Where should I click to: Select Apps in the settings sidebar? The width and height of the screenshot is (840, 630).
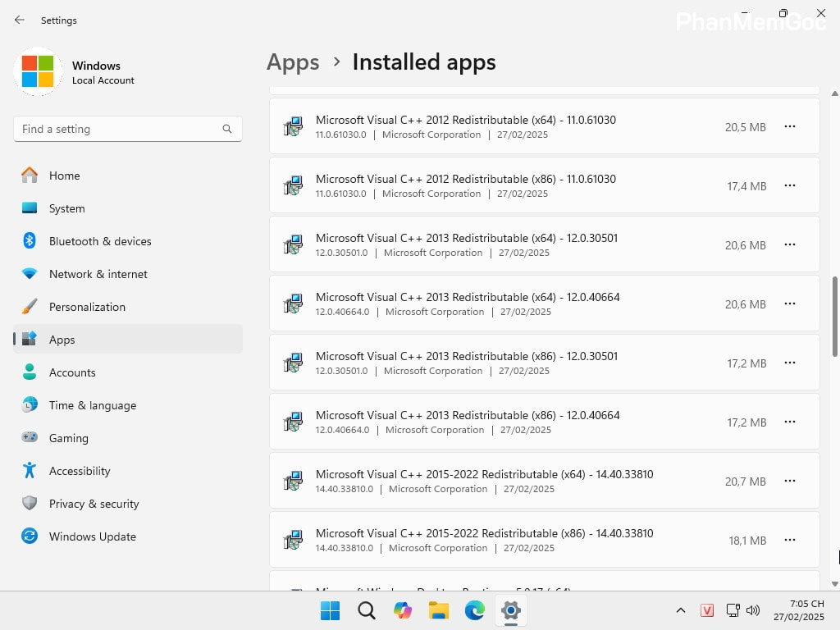coord(62,340)
